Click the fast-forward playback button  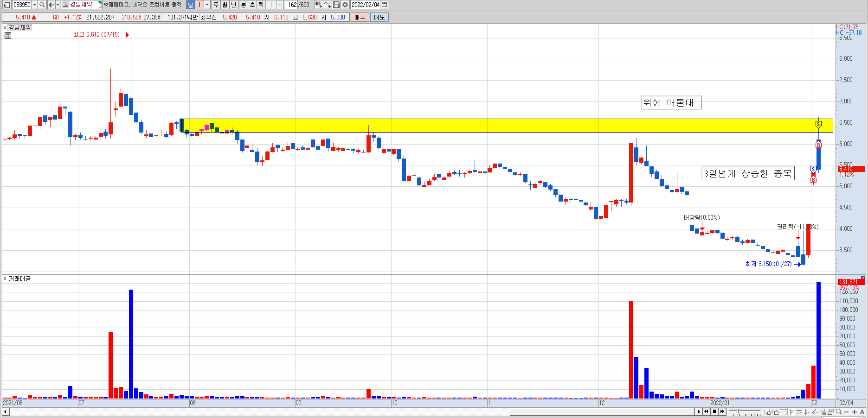tap(722, 412)
